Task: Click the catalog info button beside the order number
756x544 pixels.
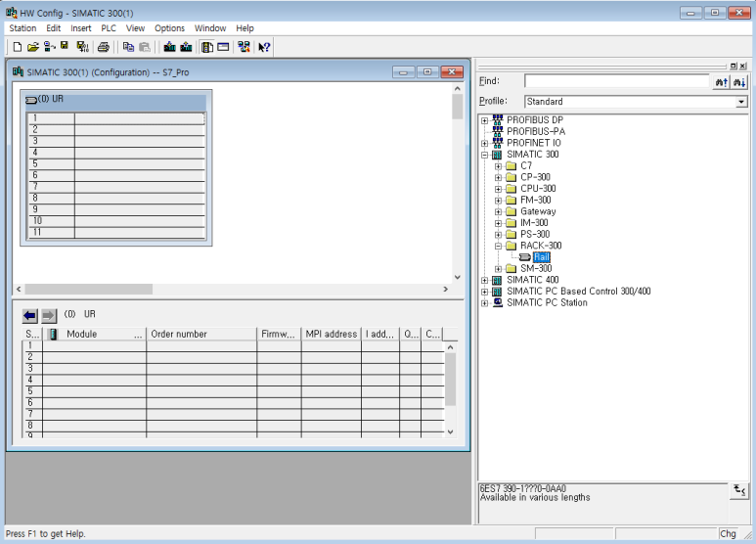Action: pos(739,491)
